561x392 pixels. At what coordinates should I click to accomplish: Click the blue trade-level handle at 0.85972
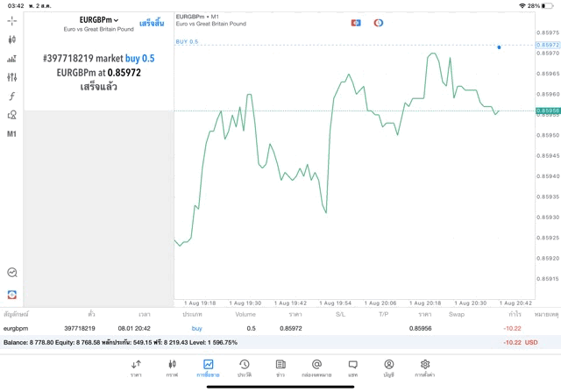tap(499, 46)
